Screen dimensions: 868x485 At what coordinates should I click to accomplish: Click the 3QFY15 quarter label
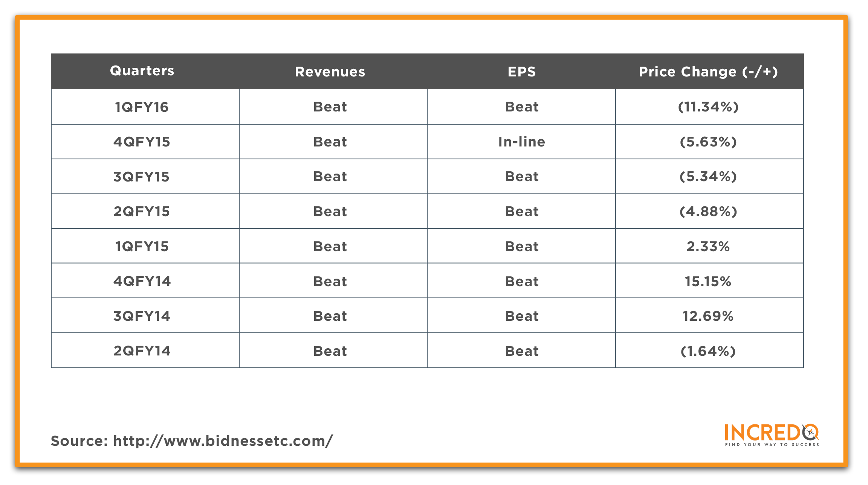pyautogui.click(x=142, y=177)
